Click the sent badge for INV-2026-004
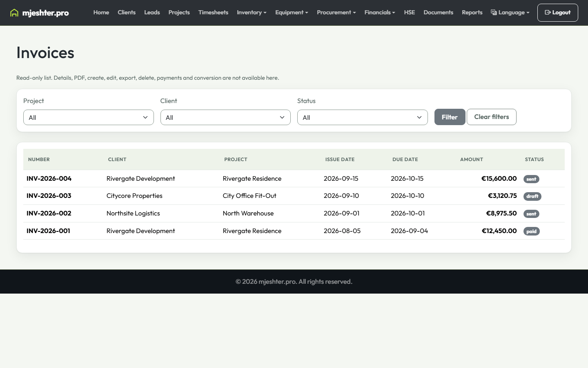Screen dimensions: 588x368 point(531,179)
